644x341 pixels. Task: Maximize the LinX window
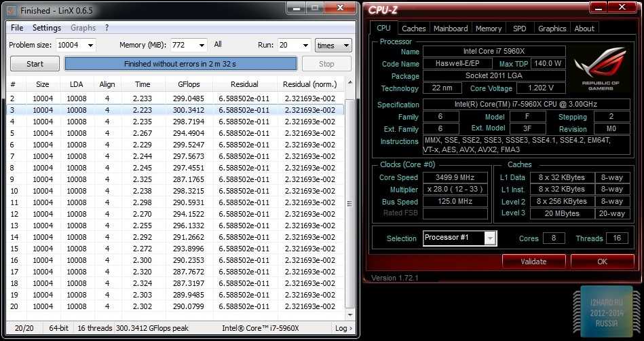click(x=316, y=8)
